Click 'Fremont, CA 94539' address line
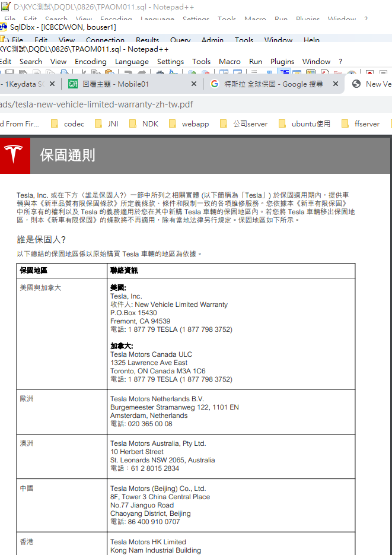The height and width of the screenshot is (555, 392). (x=141, y=321)
